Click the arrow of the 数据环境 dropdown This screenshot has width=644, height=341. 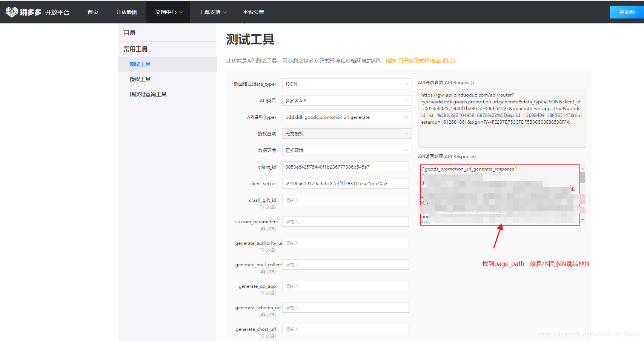tap(406, 150)
